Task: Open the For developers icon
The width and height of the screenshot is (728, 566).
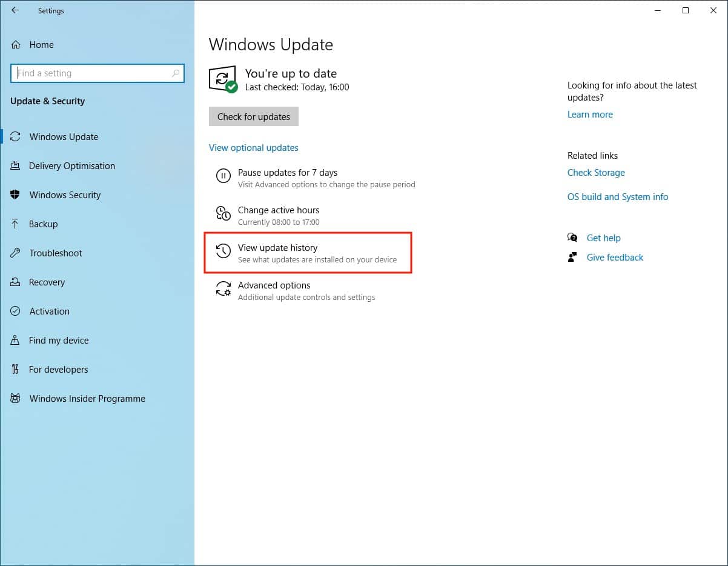Action: 16,369
